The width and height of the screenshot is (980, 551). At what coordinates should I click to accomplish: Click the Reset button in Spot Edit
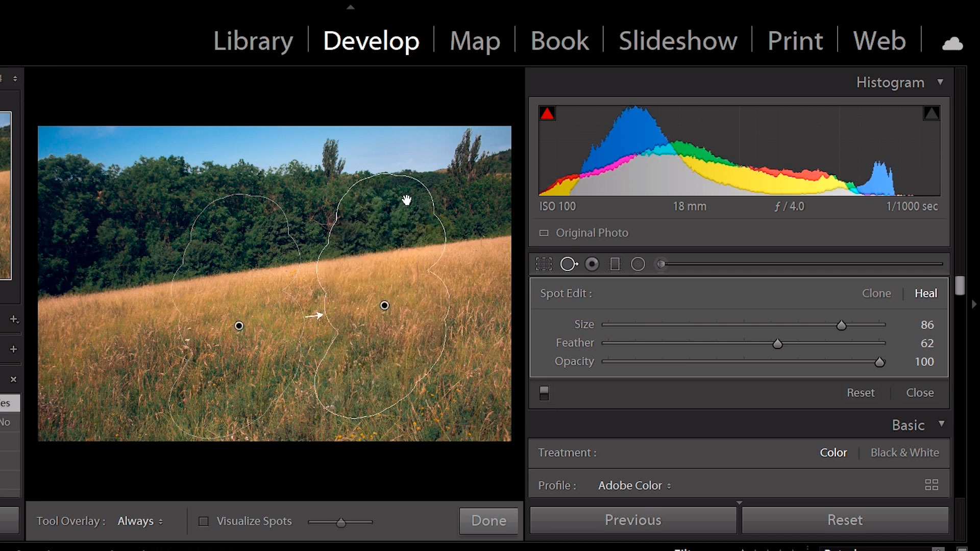861,392
